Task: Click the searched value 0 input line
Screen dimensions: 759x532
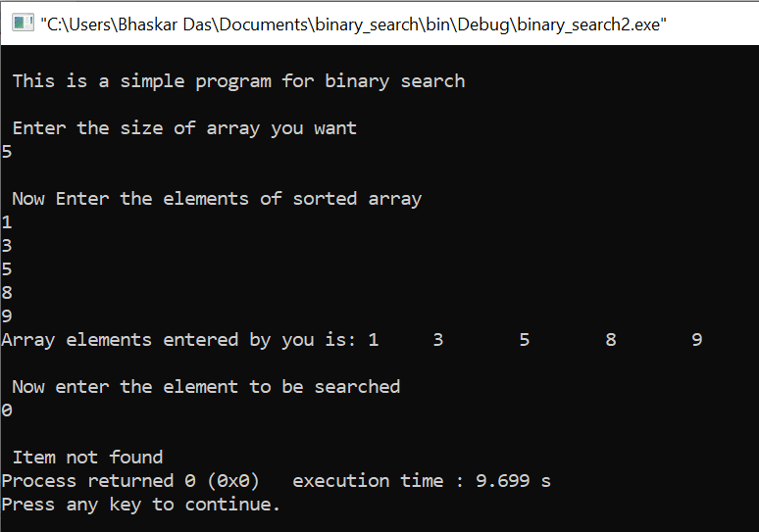Action: [x=7, y=411]
